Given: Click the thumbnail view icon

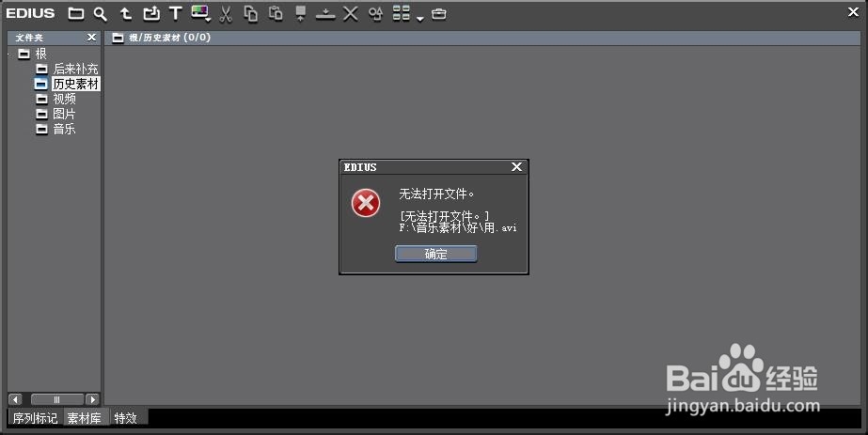Looking at the screenshot, I should click(x=402, y=13).
